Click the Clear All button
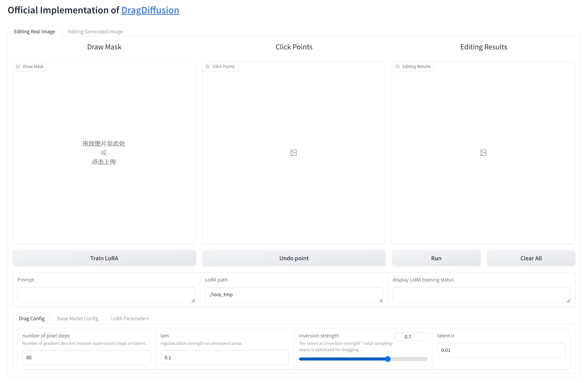 531,258
